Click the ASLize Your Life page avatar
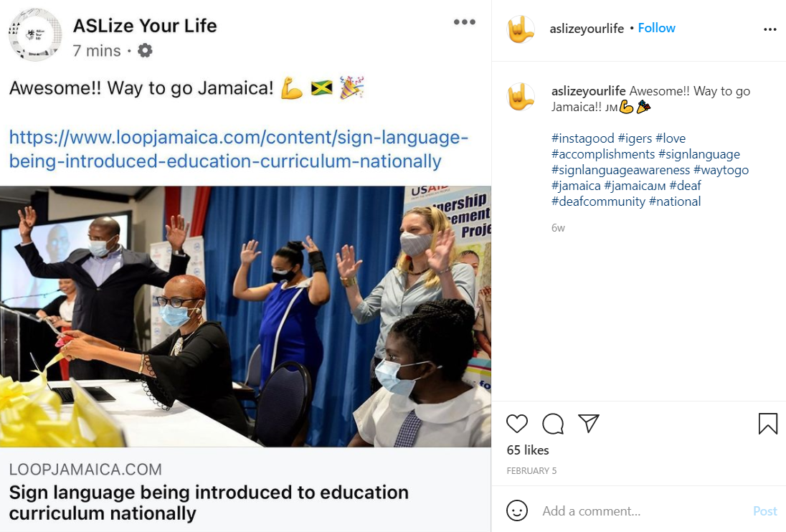This screenshot has height=532, width=786. (x=34, y=34)
